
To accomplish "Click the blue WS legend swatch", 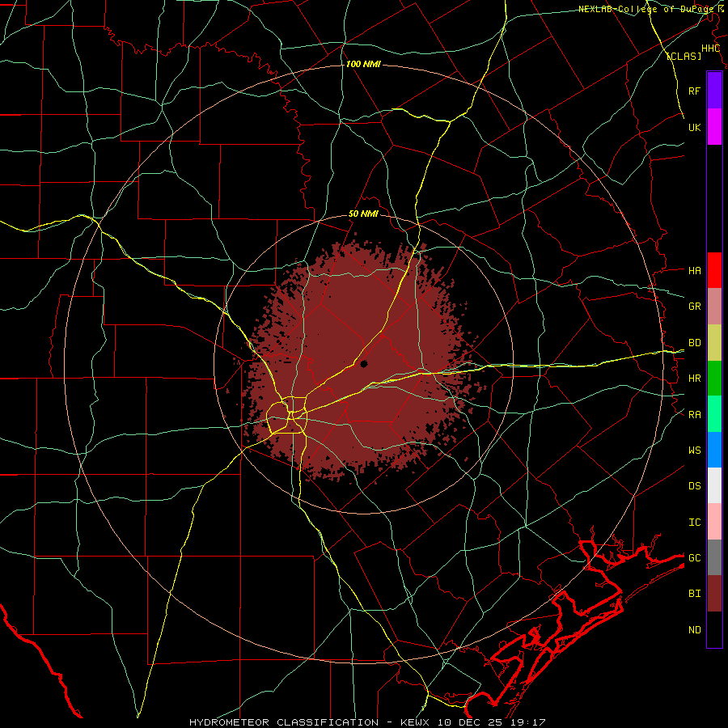I will (714, 450).
